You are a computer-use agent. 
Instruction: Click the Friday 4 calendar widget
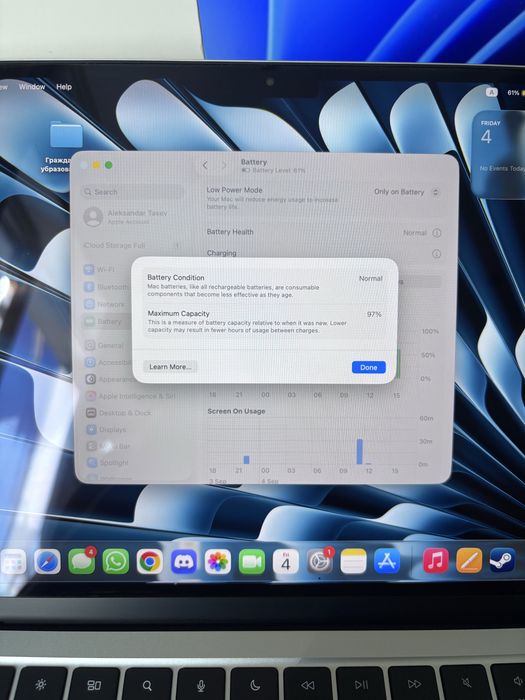pyautogui.click(x=499, y=154)
